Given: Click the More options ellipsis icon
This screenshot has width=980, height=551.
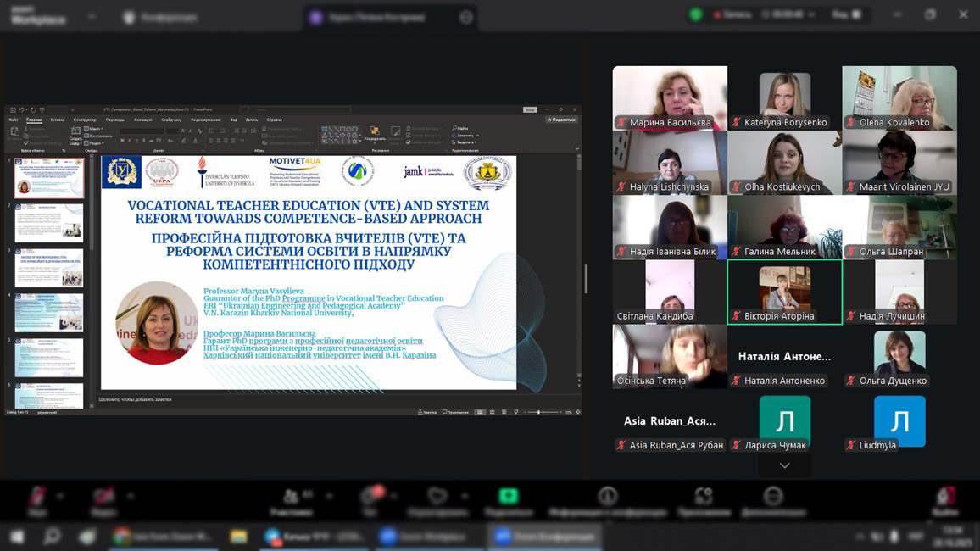Looking at the screenshot, I should coord(773,497).
